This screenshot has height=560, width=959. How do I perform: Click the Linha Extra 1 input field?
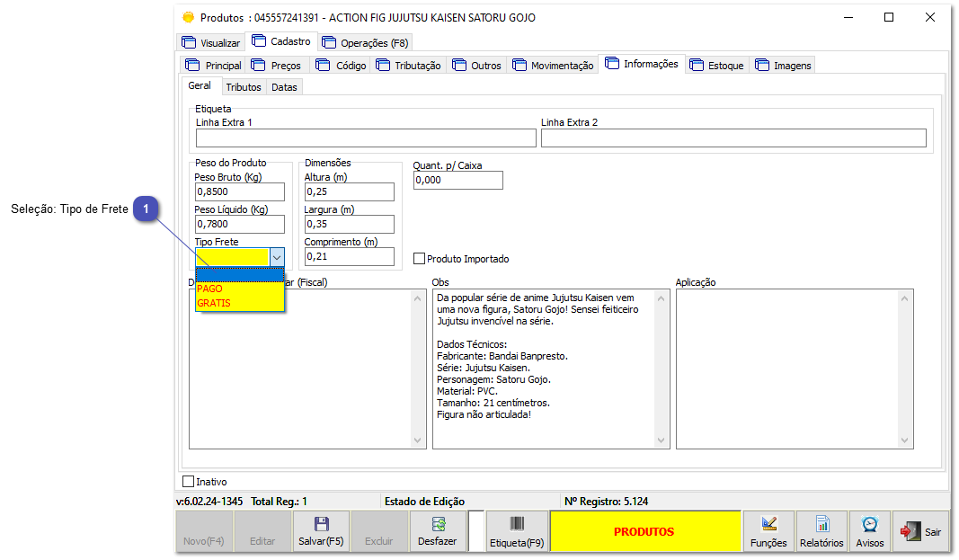tap(365, 138)
